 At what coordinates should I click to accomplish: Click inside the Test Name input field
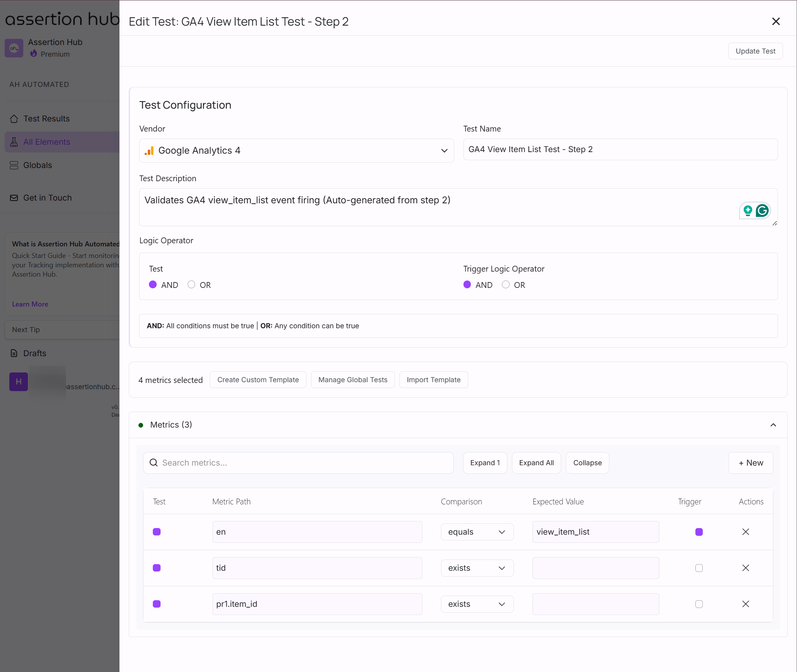[620, 149]
